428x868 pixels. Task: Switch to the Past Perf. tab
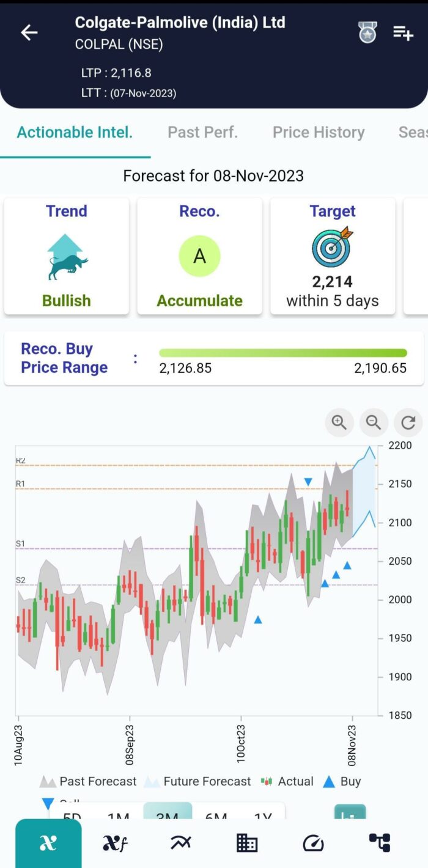(202, 132)
